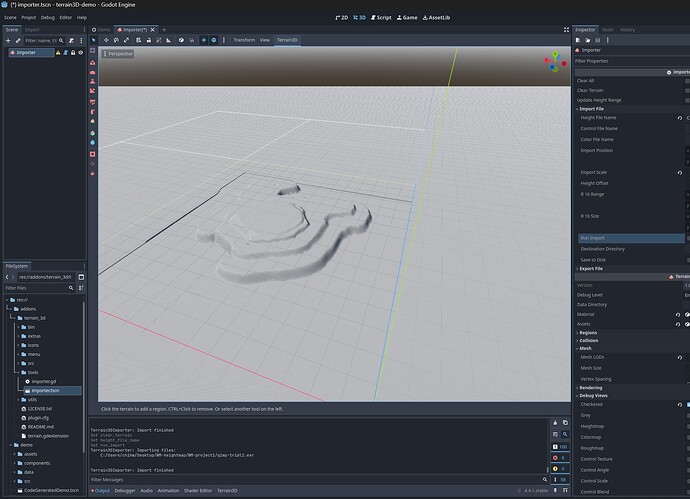Viewport: 690px width, 499px height.
Task: Open the Node tab beside Inspector
Action: click(x=607, y=30)
